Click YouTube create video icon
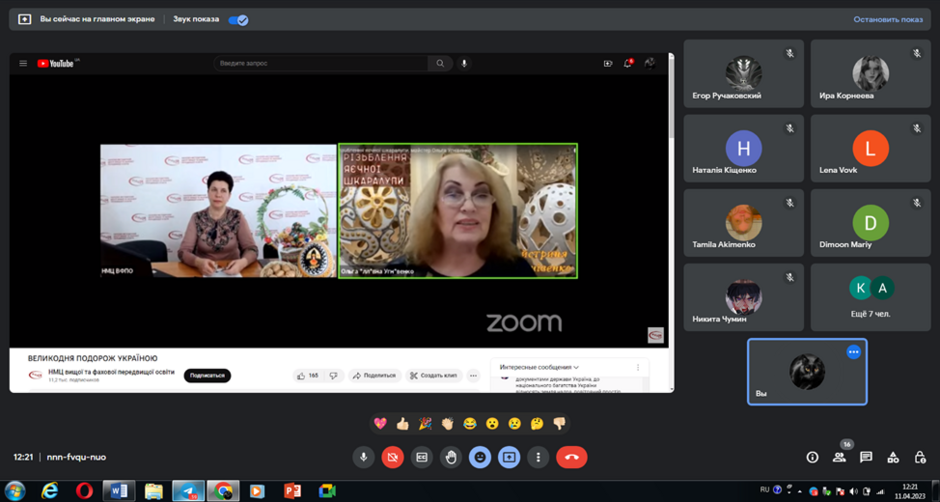Viewport: 940px width, 502px height. point(608,63)
